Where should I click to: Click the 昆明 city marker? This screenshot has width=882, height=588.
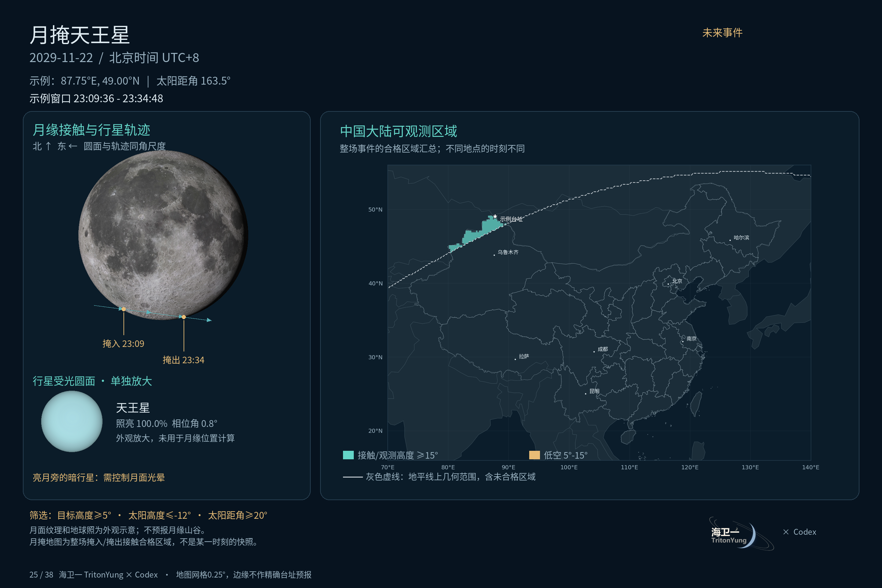(x=585, y=394)
